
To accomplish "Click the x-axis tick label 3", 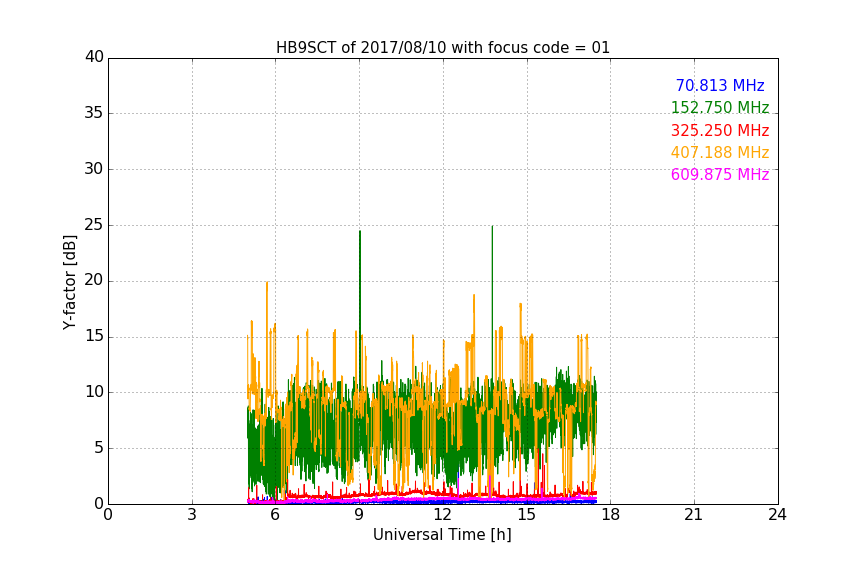I will 192,515.
